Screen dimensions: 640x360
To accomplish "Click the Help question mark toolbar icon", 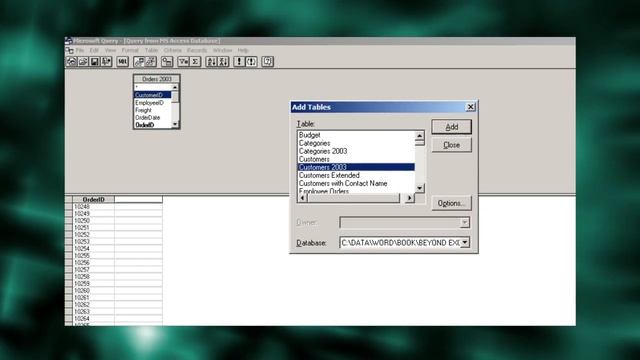I will coord(267,62).
